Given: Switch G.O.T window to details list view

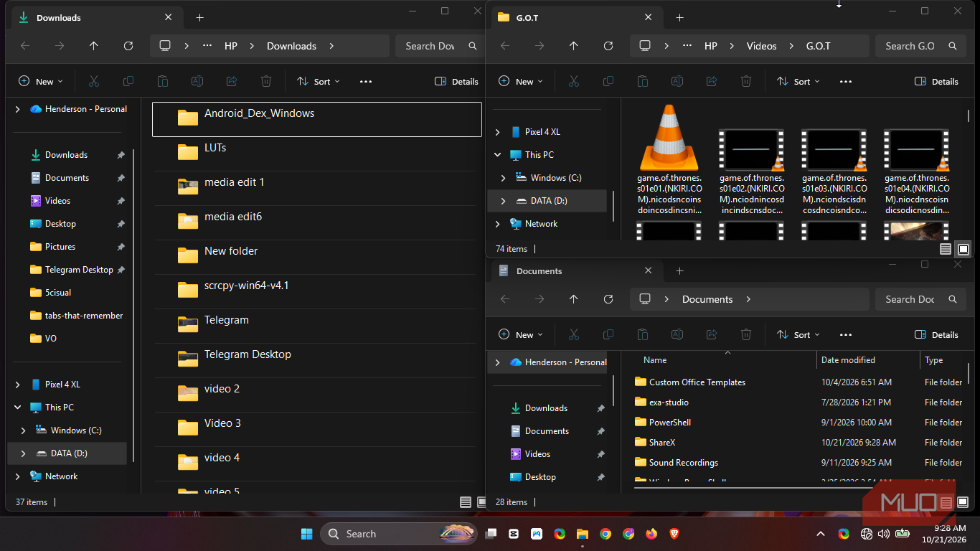Looking at the screenshot, I should tap(946, 249).
